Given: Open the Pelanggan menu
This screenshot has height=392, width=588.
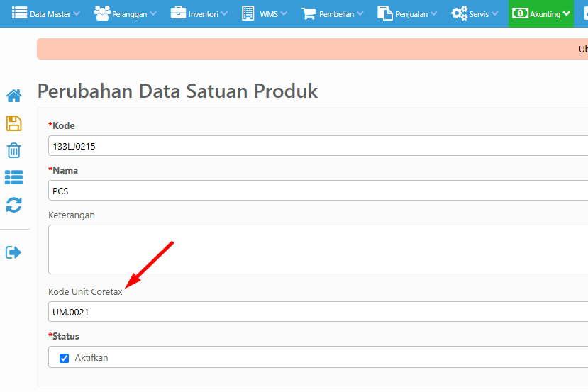Looking at the screenshot, I should [126, 14].
